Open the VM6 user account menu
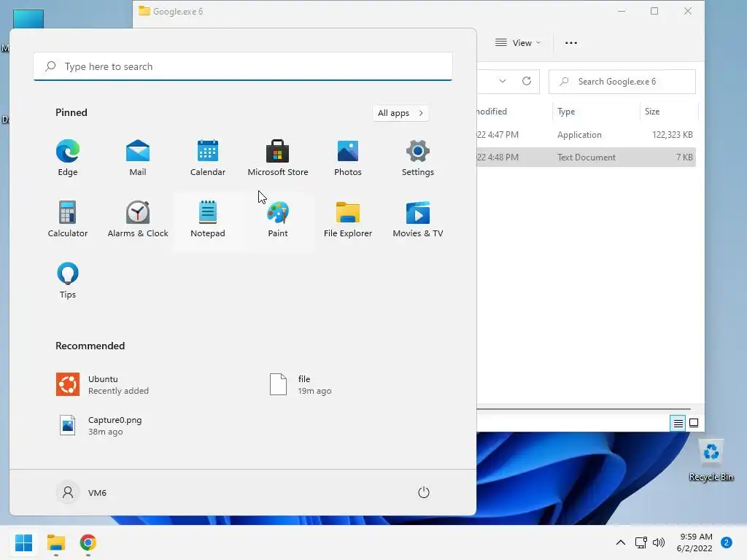Screen dimensions: 747x560 pyautogui.click(x=82, y=492)
